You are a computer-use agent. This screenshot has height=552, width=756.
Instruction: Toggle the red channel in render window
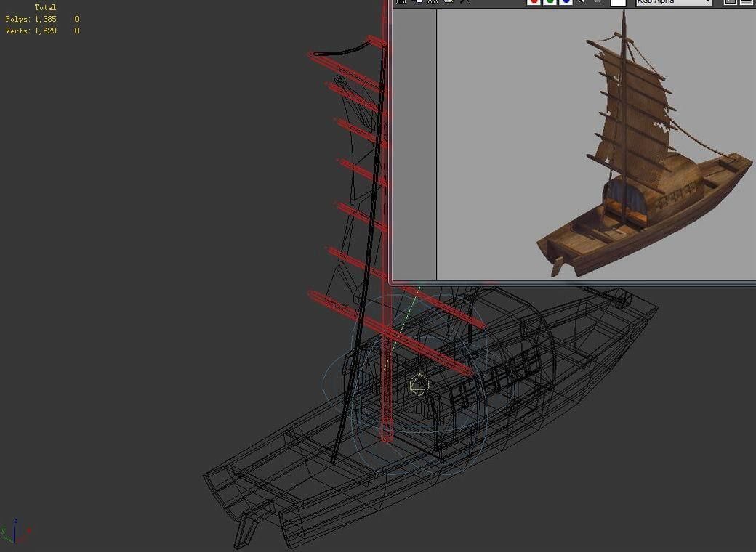click(x=534, y=2)
